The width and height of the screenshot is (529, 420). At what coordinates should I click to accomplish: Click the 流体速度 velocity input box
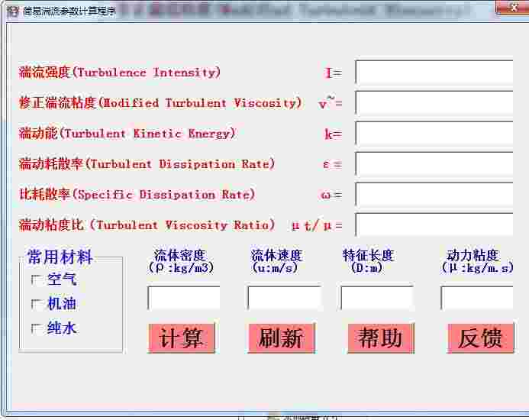(x=284, y=298)
